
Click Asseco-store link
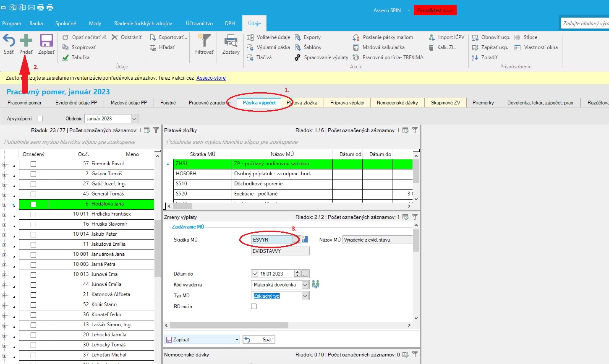tap(211, 78)
